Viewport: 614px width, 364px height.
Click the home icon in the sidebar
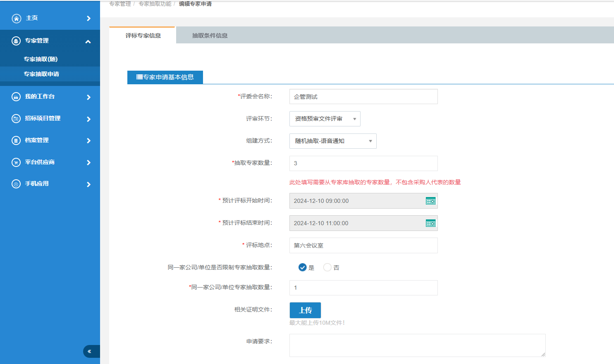click(x=16, y=18)
